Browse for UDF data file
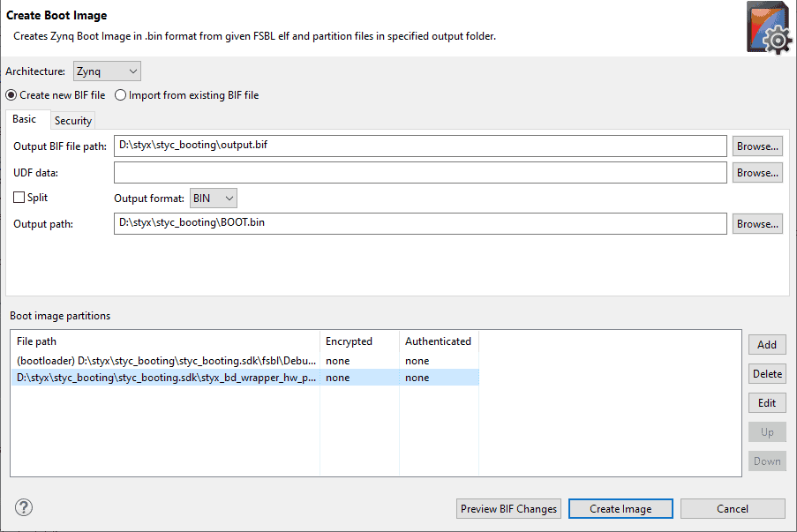Image resolution: width=797 pixels, height=532 pixels. (757, 173)
